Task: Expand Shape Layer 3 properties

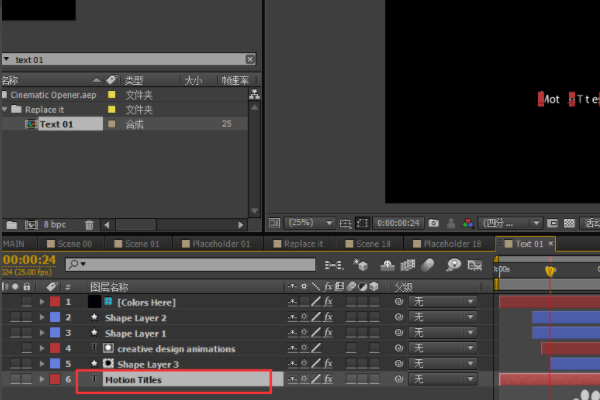Action: coord(42,364)
